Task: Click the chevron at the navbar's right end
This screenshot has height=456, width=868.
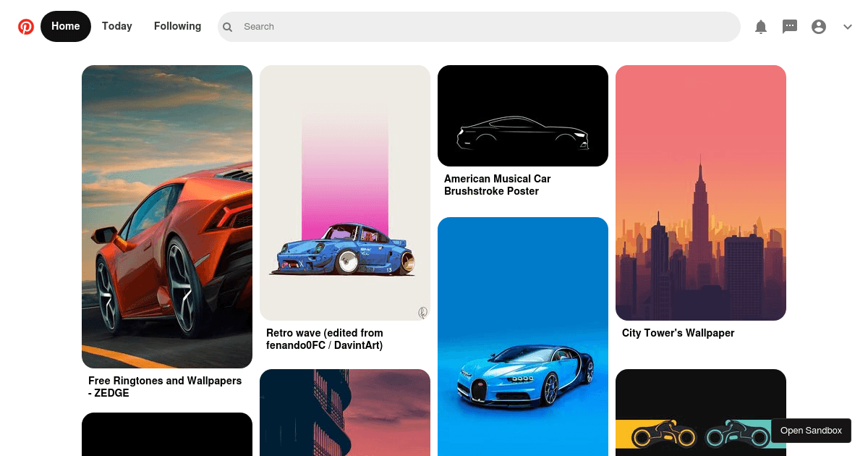Action: 847,27
